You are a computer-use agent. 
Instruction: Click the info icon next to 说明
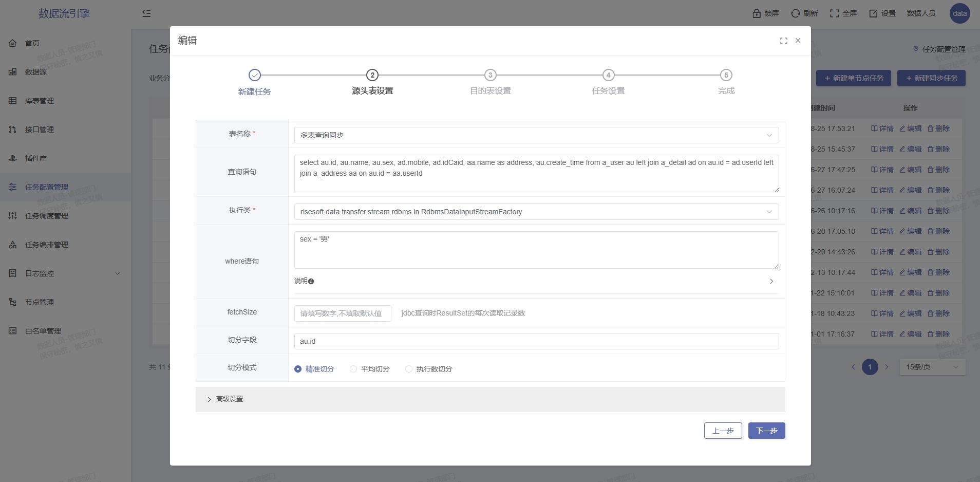[311, 281]
